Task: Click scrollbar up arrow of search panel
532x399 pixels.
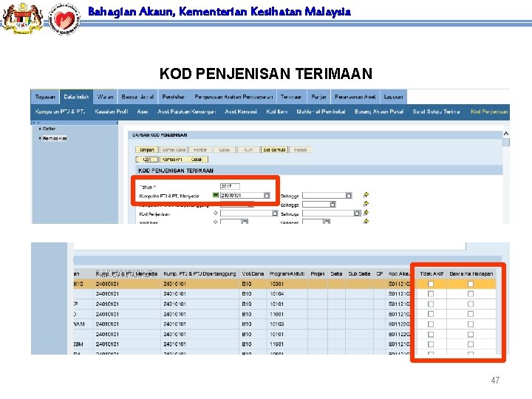Action: coord(506,134)
